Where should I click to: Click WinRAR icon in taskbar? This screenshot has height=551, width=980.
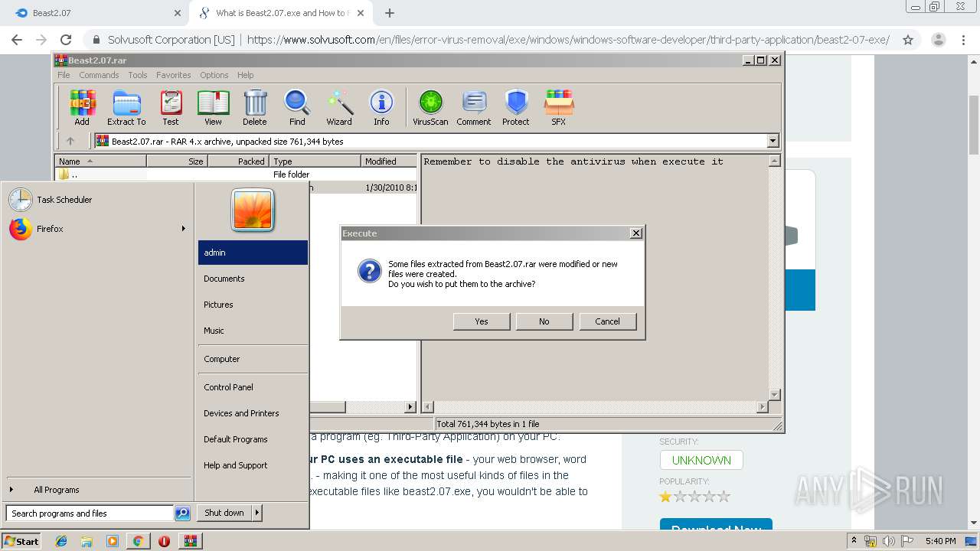point(190,541)
